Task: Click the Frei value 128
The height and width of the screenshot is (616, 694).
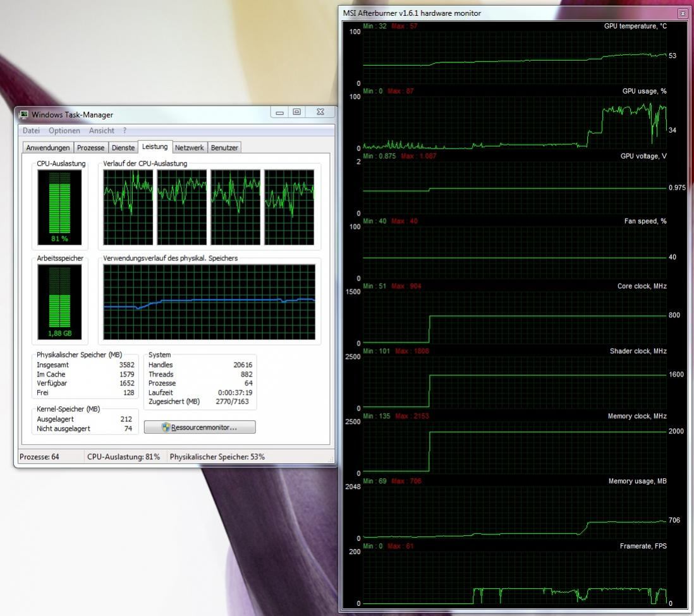Action: click(x=128, y=392)
